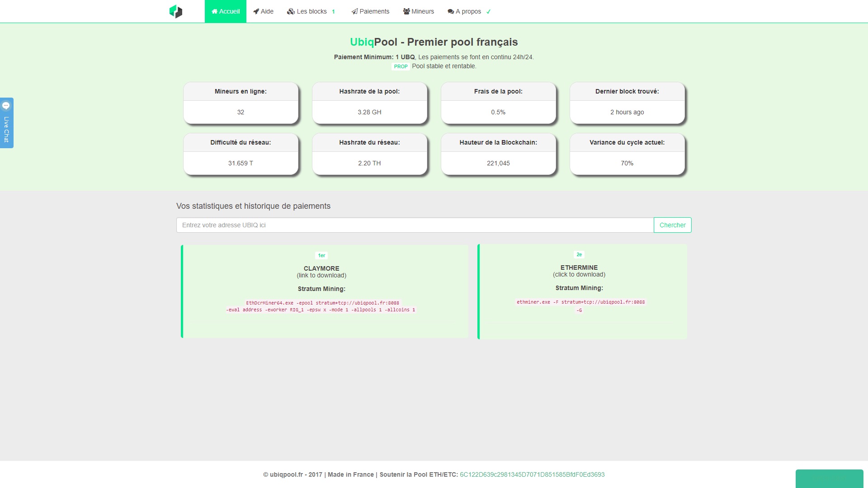The height and width of the screenshot is (488, 868).
Task: Click the A propos checkmark badge
Action: pos(489,12)
